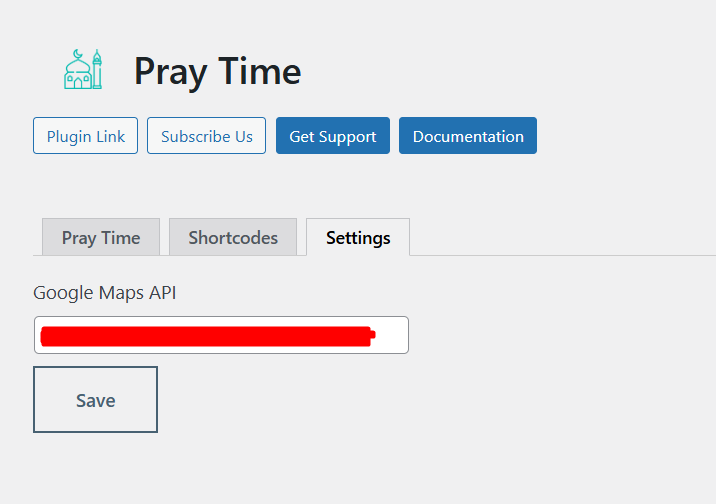The height and width of the screenshot is (504, 716).
Task: Click the Subscribe Us button
Action: click(206, 136)
